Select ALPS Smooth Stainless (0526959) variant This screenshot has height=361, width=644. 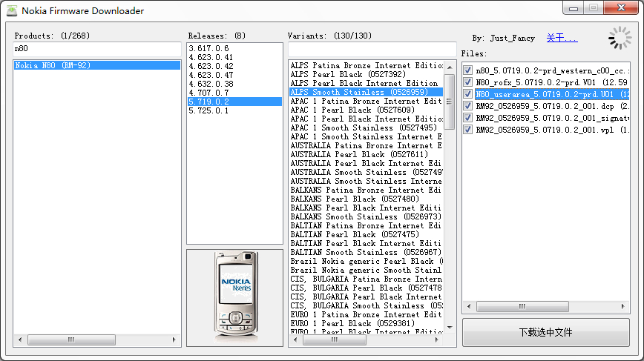tap(366, 92)
